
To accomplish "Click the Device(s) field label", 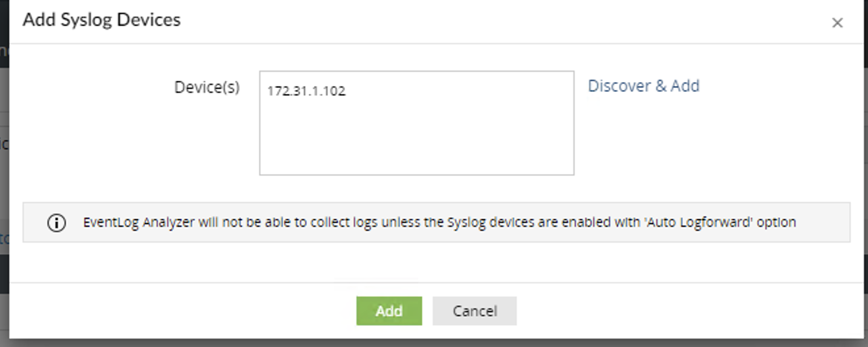I will coord(206,87).
